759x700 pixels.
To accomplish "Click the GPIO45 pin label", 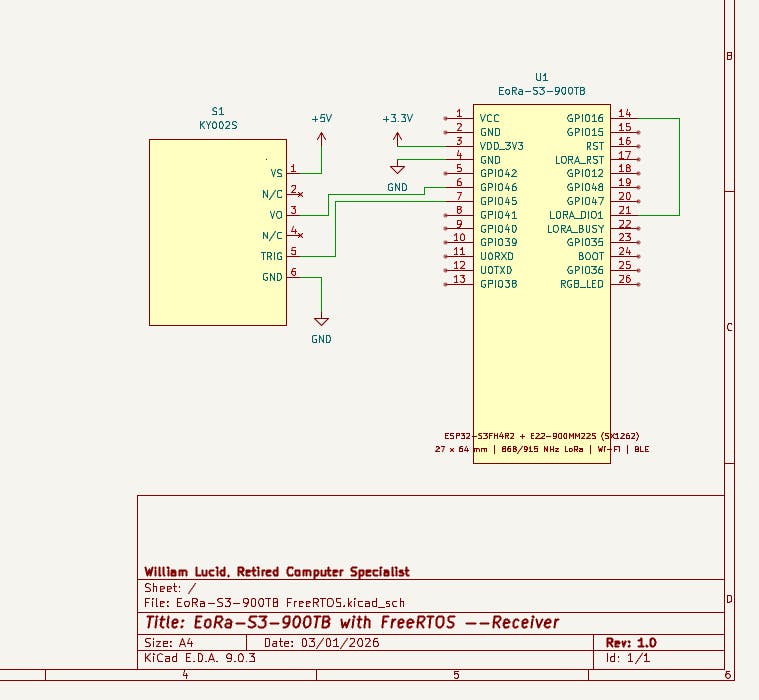I will tap(499, 201).
